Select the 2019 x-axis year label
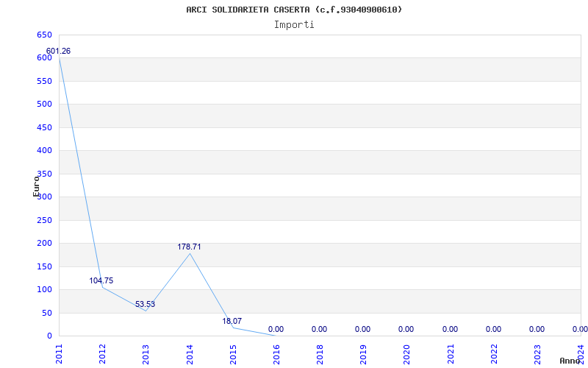The height and width of the screenshot is (368, 588). coord(363,354)
